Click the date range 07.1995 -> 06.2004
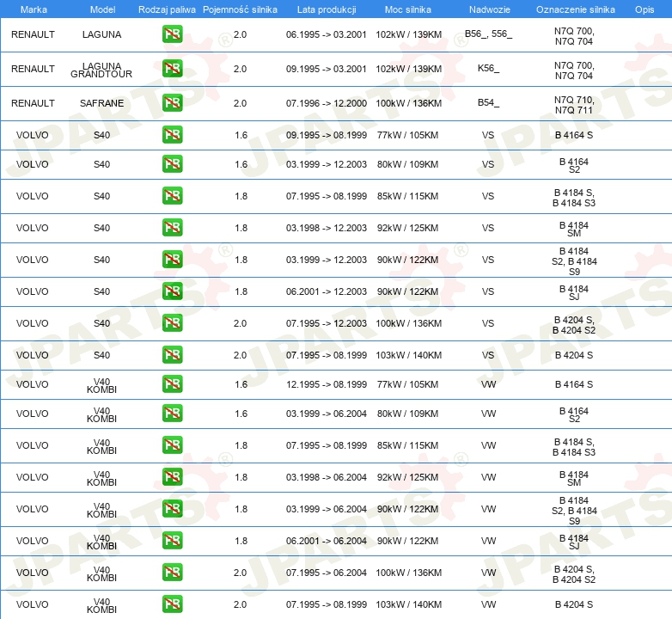672x619 pixels. click(327, 573)
